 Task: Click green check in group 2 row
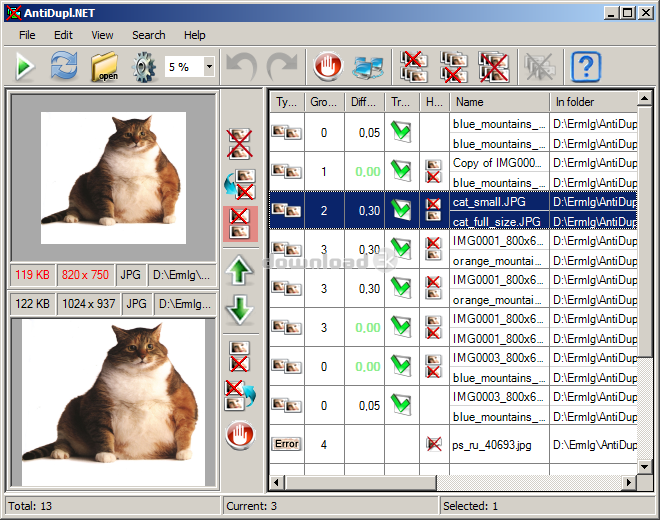tap(401, 210)
